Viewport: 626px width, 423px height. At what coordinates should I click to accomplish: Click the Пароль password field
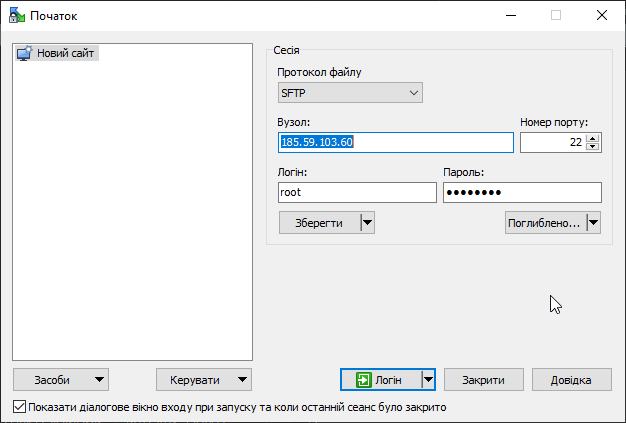tap(522, 192)
